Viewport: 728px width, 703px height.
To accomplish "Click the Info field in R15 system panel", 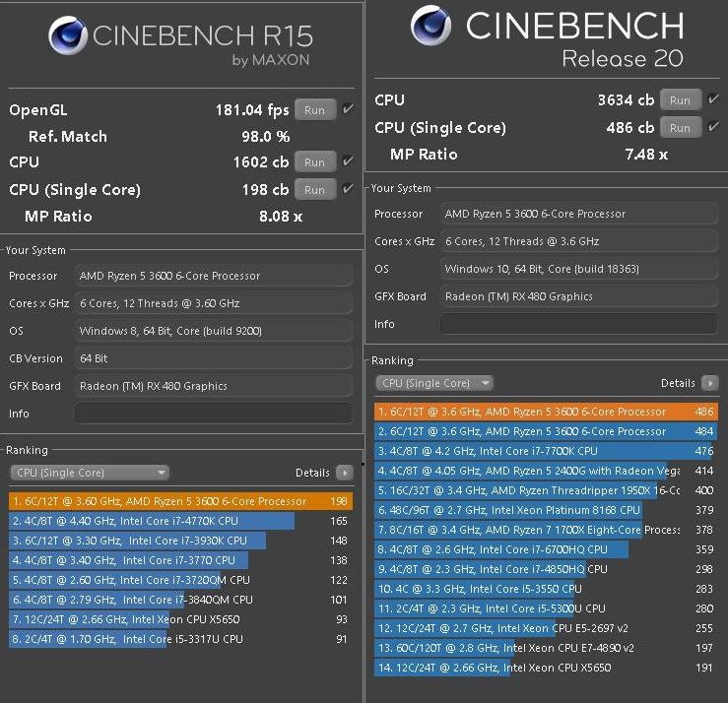I will pos(213,413).
